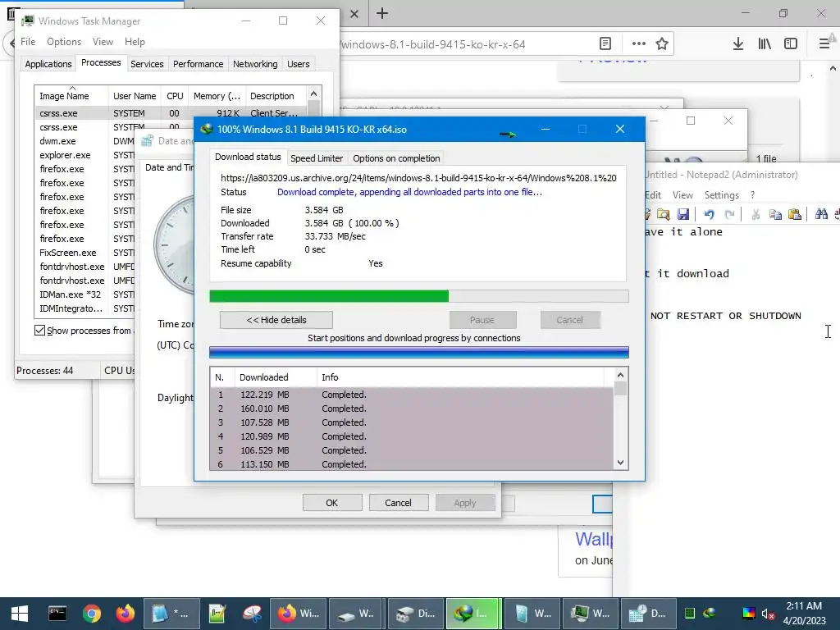The width and height of the screenshot is (840, 630).
Task: Open Task Manager Applications tab
Action: pos(48,64)
